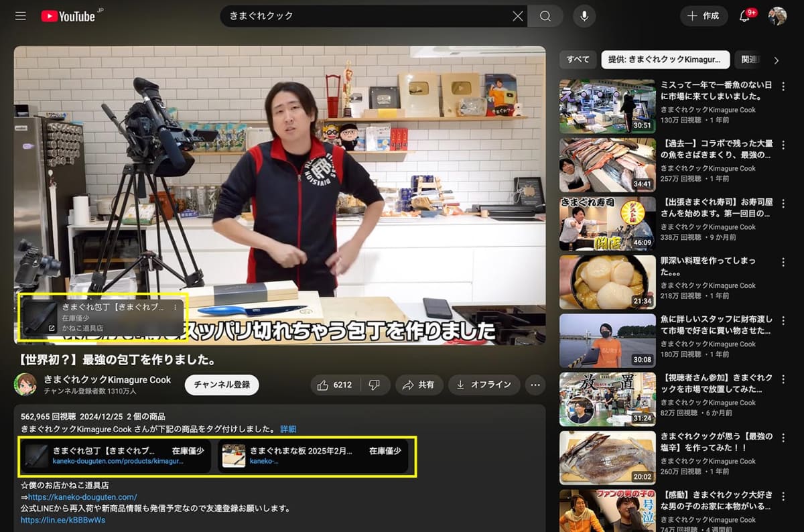The image size is (804, 532).
Task: Open options menu for 罪深い料理 video
Action: [x=783, y=262]
